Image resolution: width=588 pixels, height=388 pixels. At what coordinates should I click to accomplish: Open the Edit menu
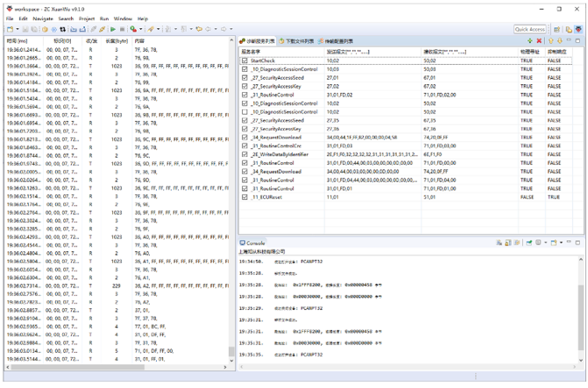[24, 18]
